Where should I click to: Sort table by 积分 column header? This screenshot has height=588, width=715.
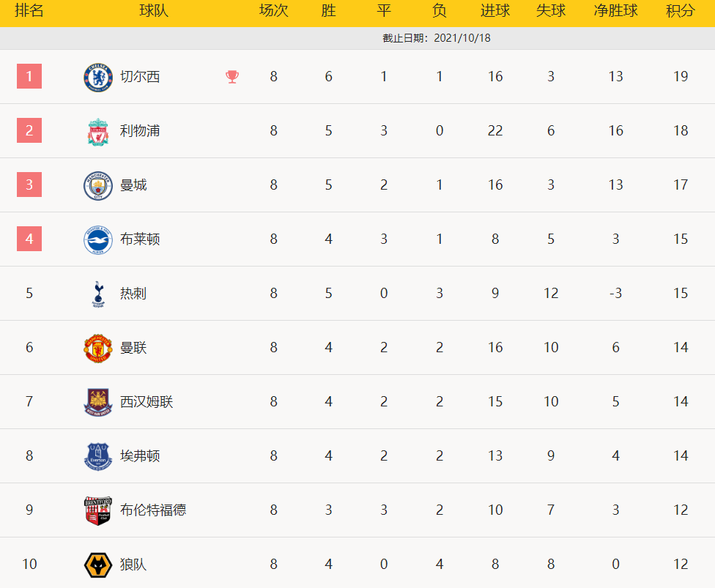pos(681,10)
